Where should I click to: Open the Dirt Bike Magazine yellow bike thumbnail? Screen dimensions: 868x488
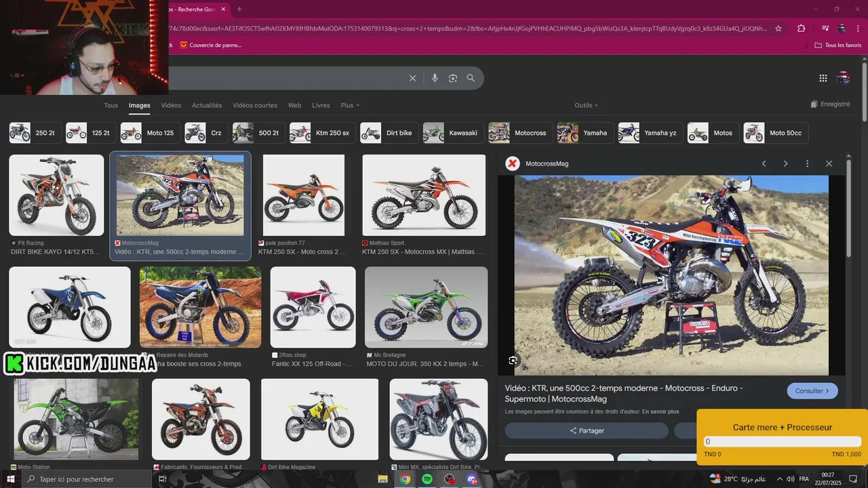pyautogui.click(x=319, y=419)
